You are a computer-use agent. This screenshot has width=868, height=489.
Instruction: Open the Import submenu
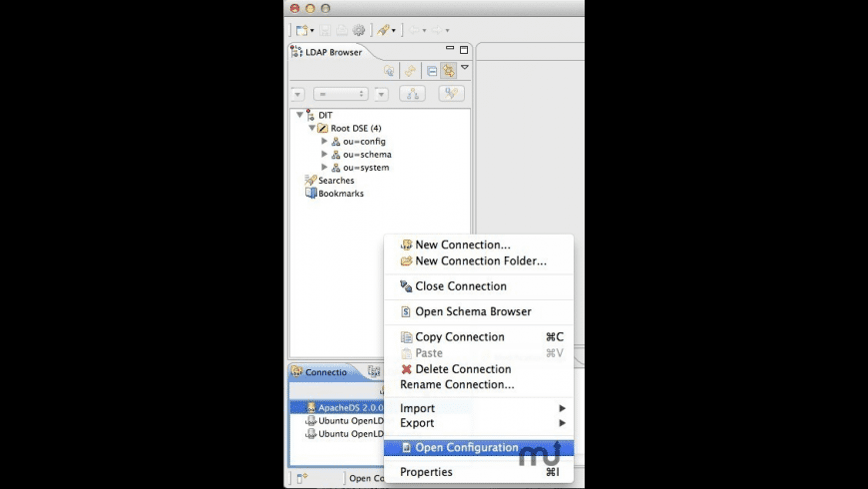click(478, 408)
